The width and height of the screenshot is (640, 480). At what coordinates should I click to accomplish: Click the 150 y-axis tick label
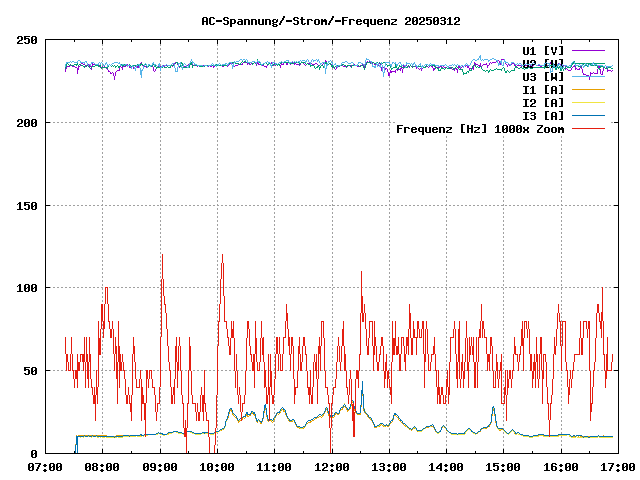click(27, 206)
